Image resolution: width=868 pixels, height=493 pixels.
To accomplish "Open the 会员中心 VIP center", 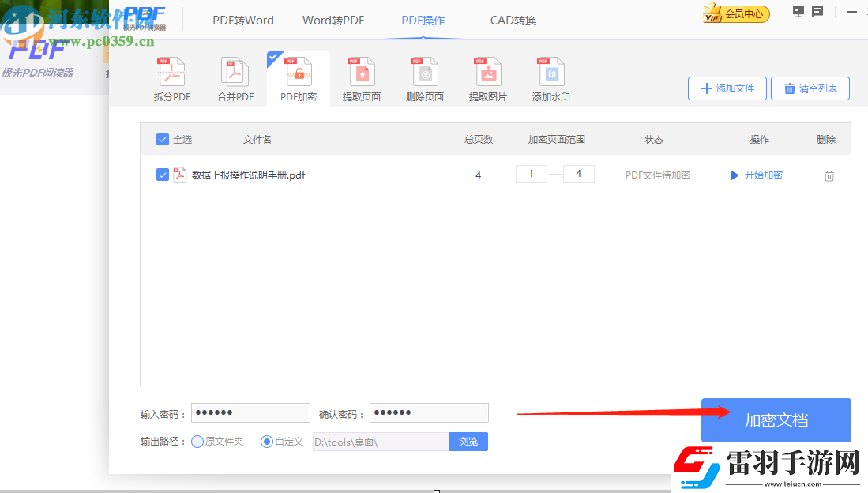I will click(x=736, y=13).
